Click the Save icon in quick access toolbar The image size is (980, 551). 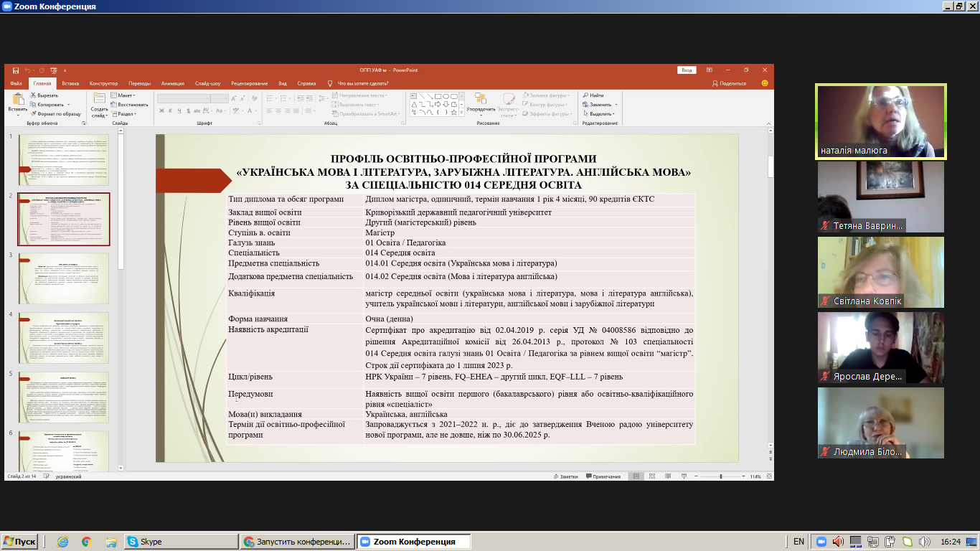[x=16, y=70]
